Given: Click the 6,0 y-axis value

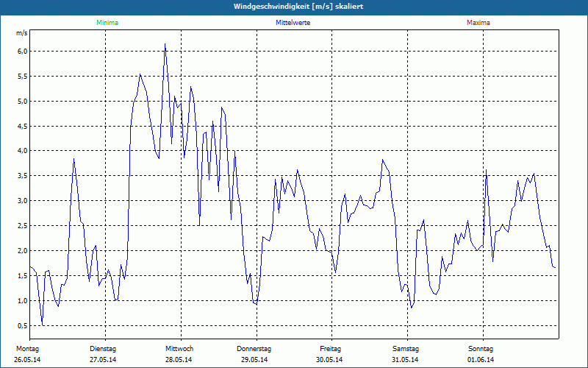Looking at the screenshot, I should pos(23,51).
